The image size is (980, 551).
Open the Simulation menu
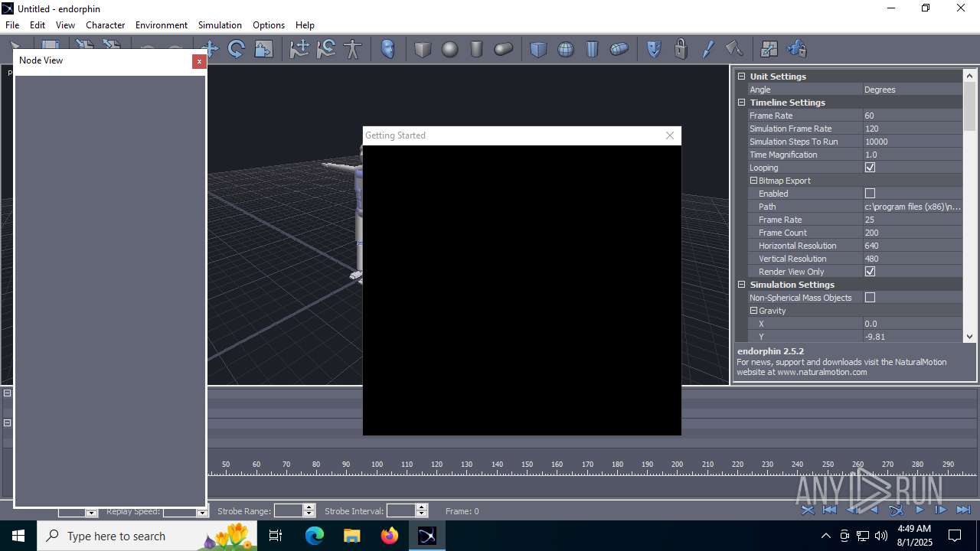(220, 25)
